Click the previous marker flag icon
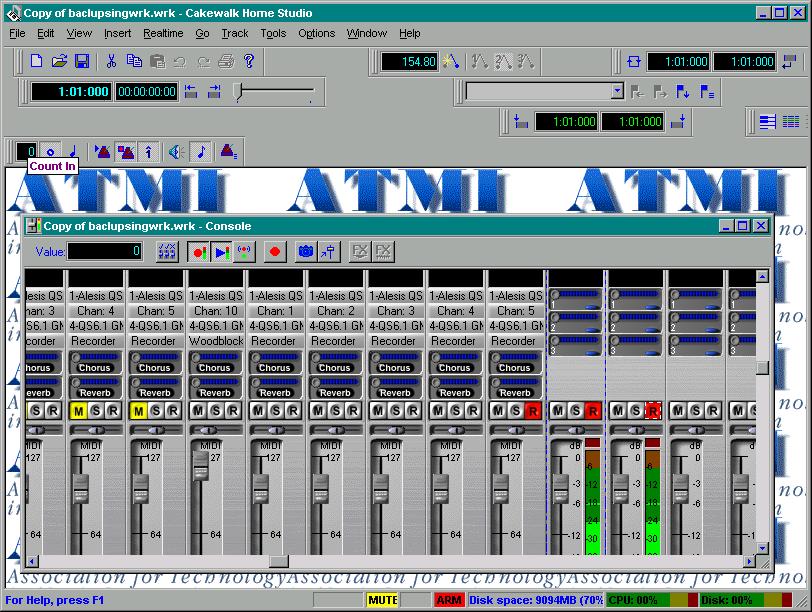The height and width of the screenshot is (612, 812). 637,92
